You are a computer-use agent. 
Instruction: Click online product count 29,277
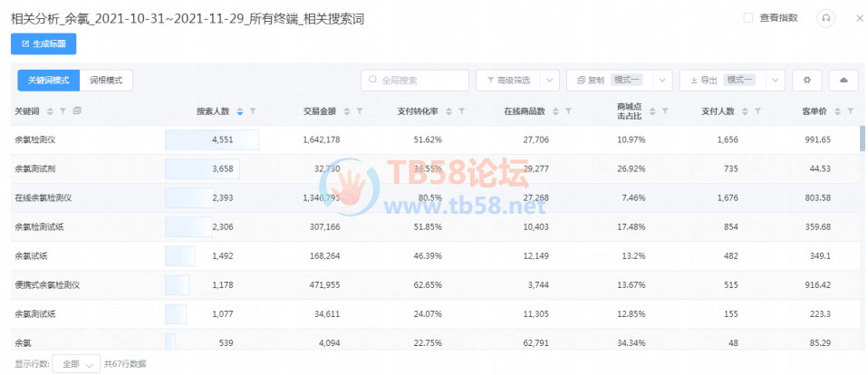[x=535, y=168]
